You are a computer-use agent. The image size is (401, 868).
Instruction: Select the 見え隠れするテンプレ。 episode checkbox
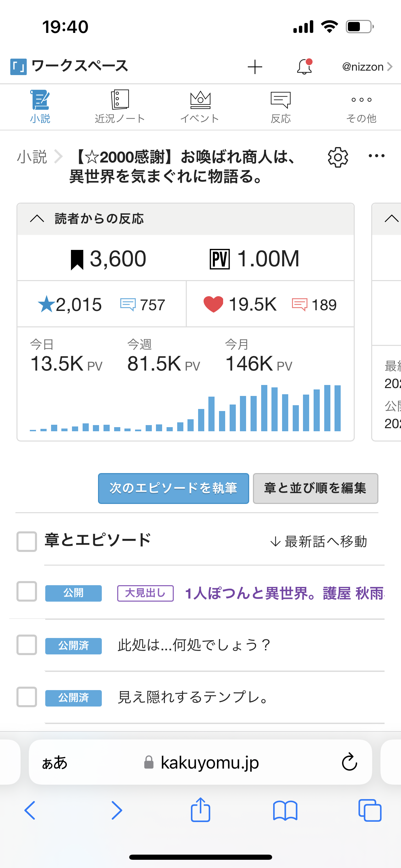27,697
